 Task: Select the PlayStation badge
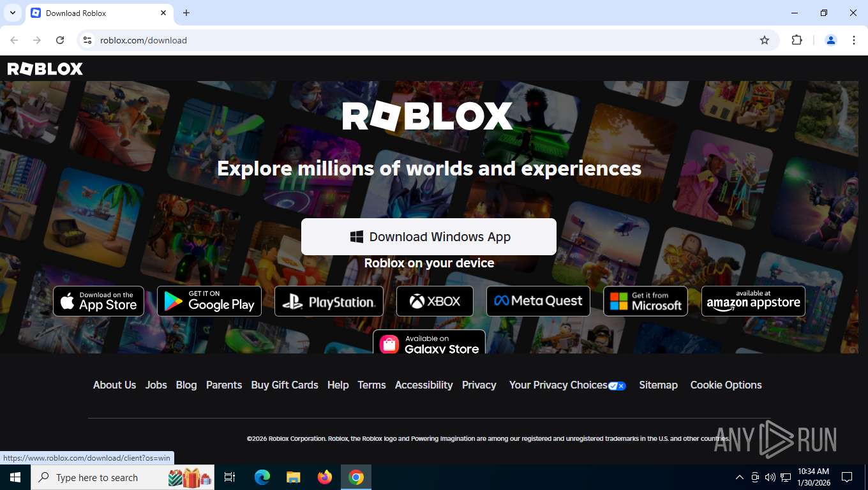point(329,301)
